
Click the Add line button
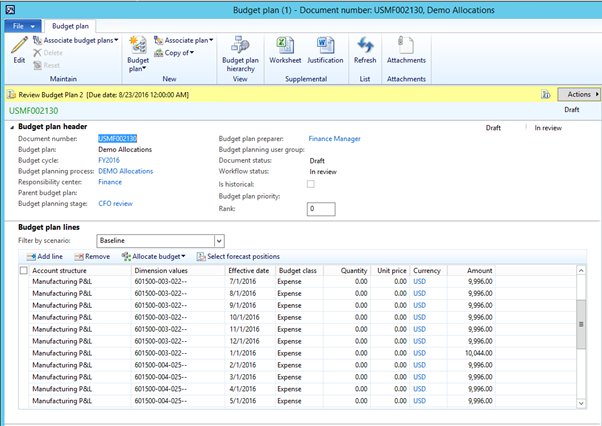(44, 257)
